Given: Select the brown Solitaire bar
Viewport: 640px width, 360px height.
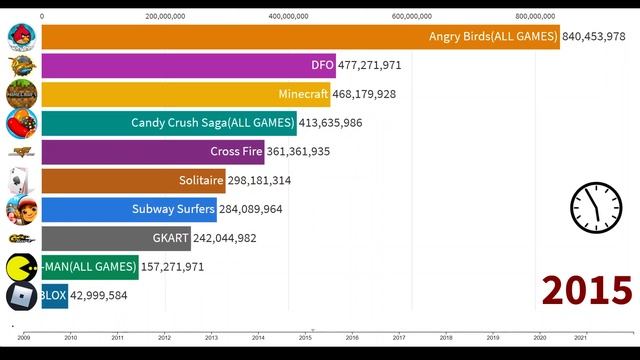Looking at the screenshot, I should click(133, 180).
